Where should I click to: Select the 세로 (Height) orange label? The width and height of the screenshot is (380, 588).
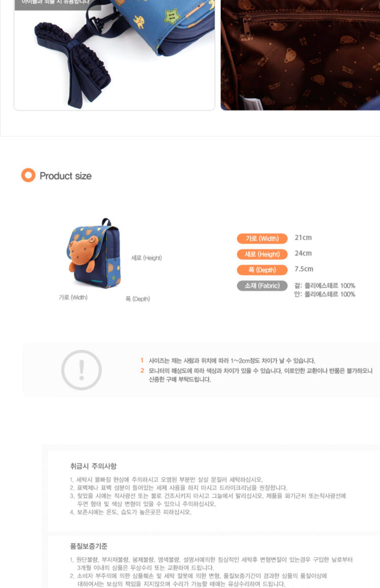click(x=262, y=254)
